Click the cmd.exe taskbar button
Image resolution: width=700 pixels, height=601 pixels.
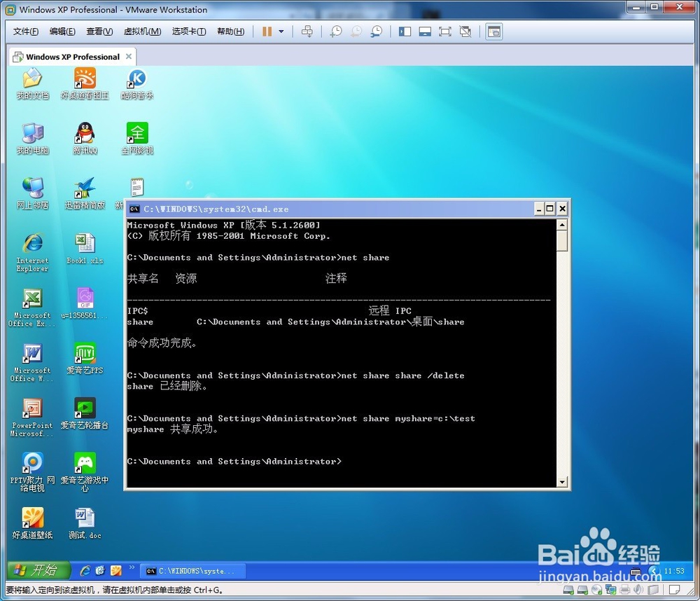(x=193, y=571)
